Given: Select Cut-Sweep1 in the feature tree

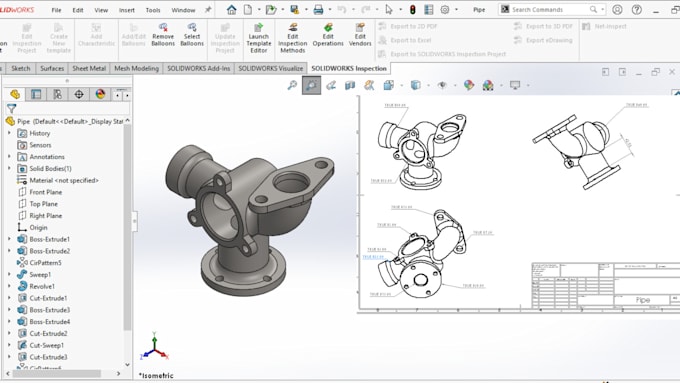Looking at the screenshot, I should [x=46, y=345].
